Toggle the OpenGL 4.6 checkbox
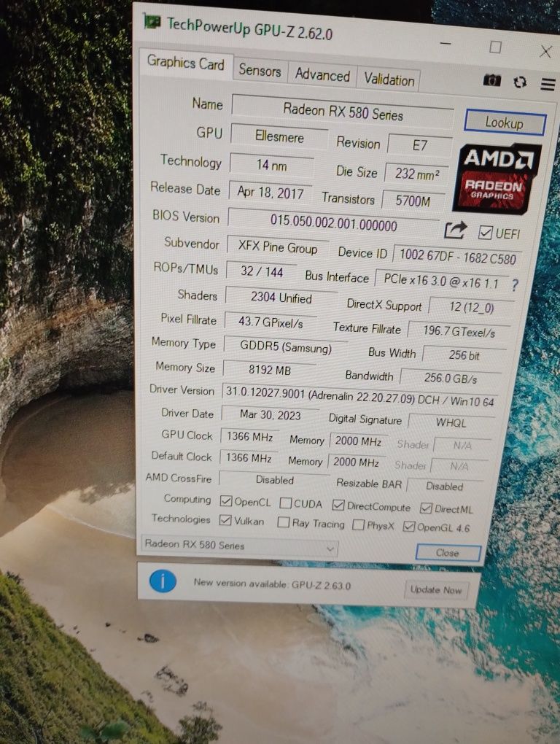Image resolution: width=560 pixels, height=744 pixels. [408, 526]
